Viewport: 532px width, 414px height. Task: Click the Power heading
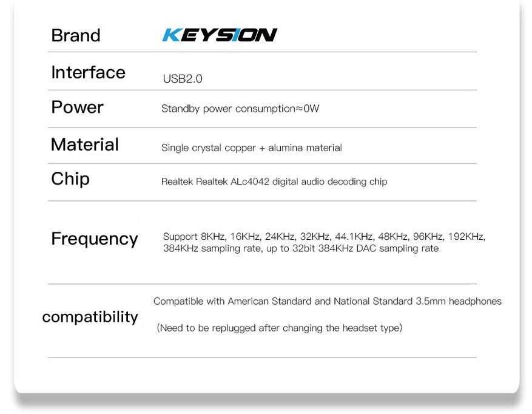77,107
